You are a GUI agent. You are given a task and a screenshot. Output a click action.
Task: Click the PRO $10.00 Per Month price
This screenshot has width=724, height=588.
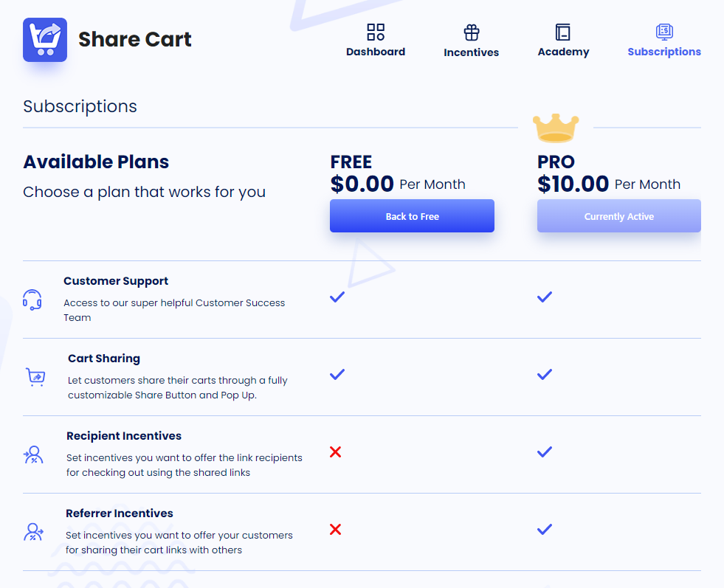[x=610, y=184]
